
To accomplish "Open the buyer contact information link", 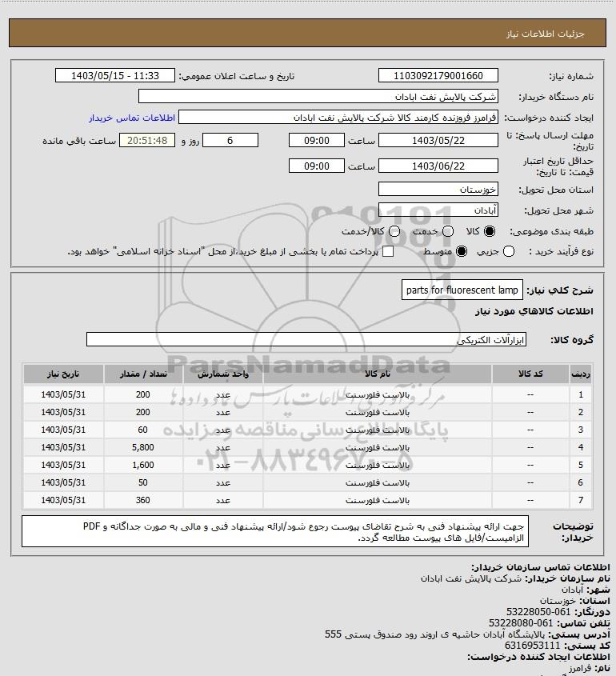I will (132, 118).
